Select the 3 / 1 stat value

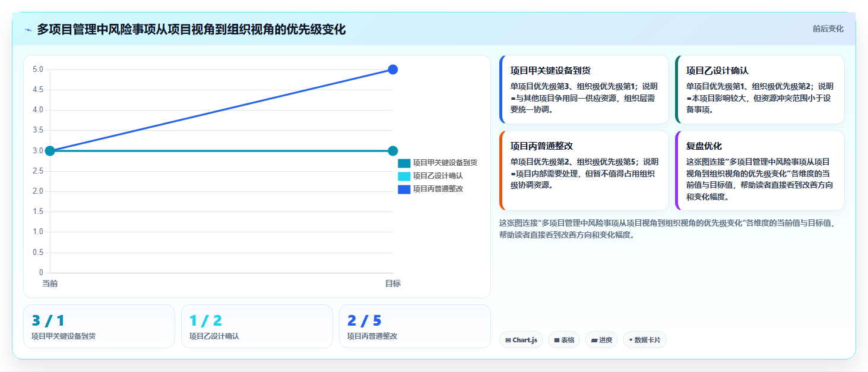pyautogui.click(x=47, y=321)
